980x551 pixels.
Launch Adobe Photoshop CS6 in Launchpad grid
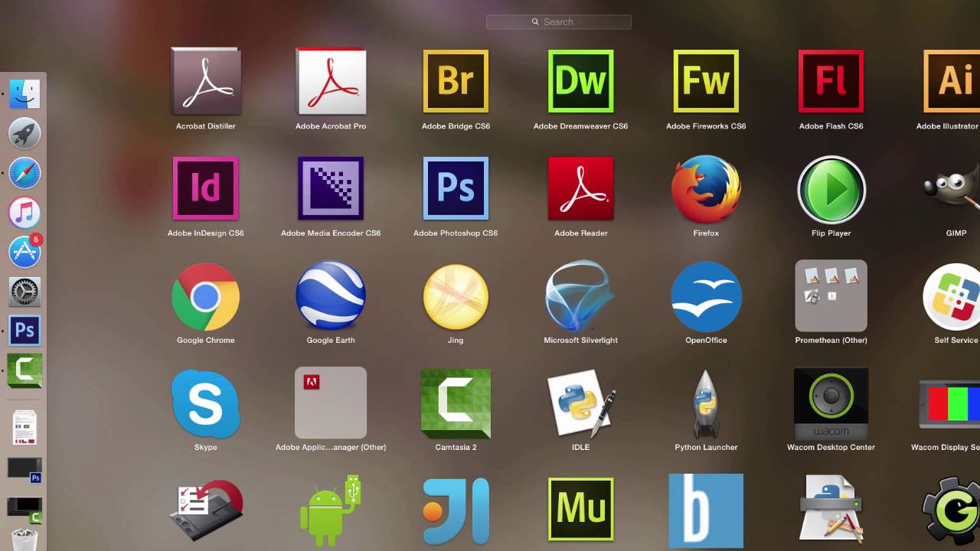tap(456, 188)
